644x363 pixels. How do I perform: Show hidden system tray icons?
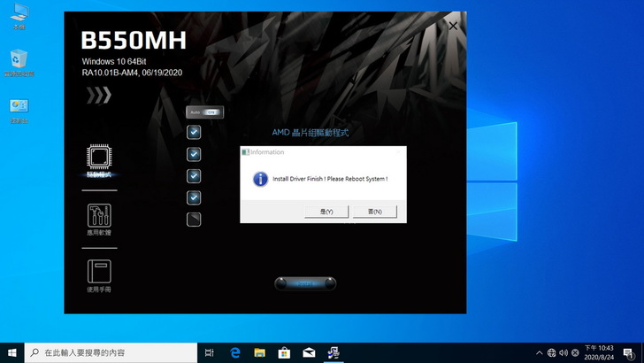click(539, 352)
